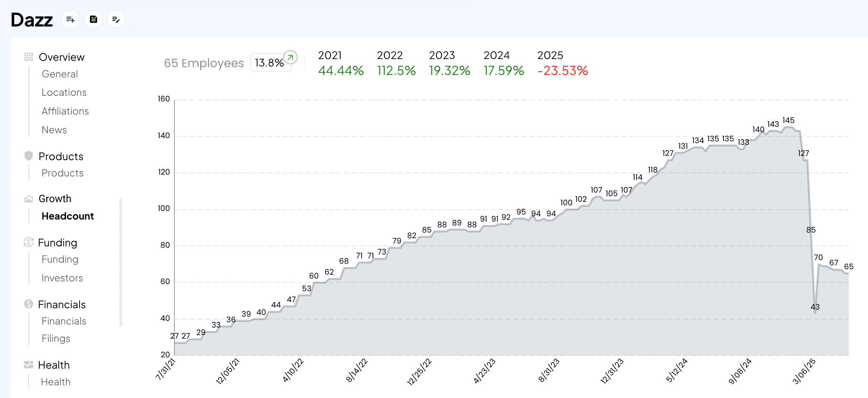Click the 8/14/22 date axis label
Screen dimensions: 868x398
(x=357, y=370)
